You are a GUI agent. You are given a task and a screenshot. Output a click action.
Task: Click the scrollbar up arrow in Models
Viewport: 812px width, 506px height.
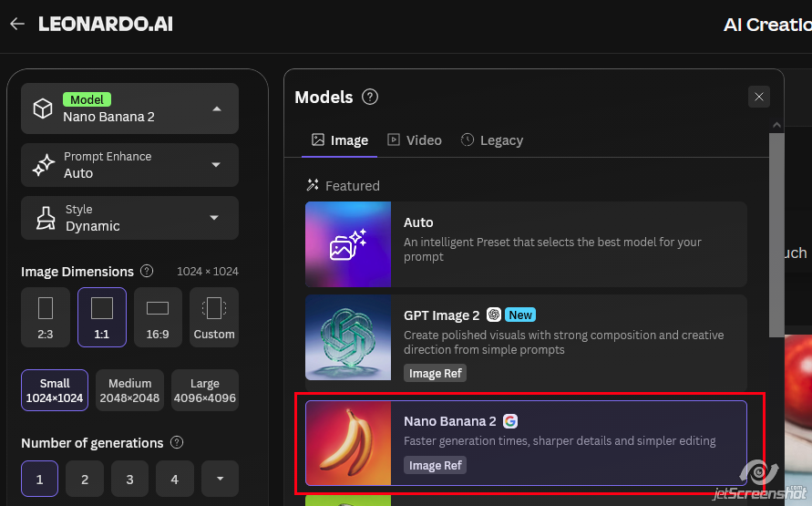click(x=776, y=125)
